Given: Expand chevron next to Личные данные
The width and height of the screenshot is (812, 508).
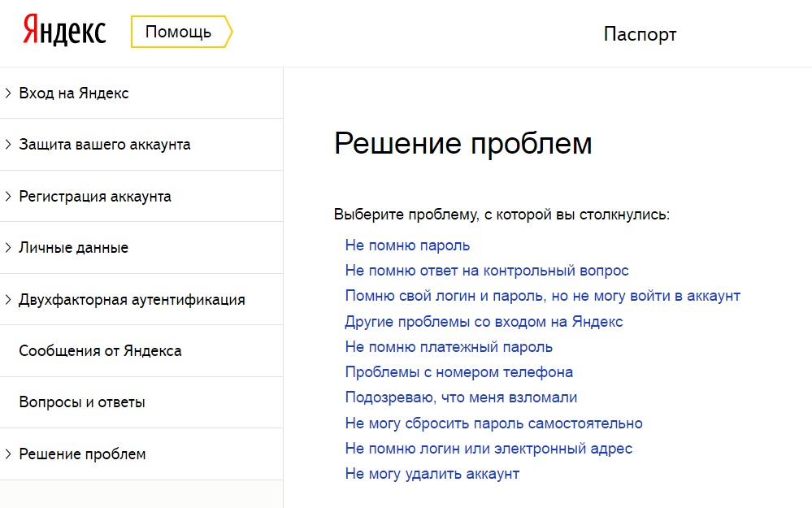Looking at the screenshot, I should 8,248.
